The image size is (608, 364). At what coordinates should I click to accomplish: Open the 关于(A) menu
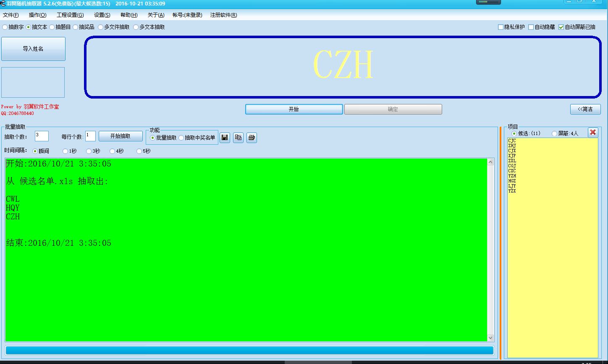(156, 15)
